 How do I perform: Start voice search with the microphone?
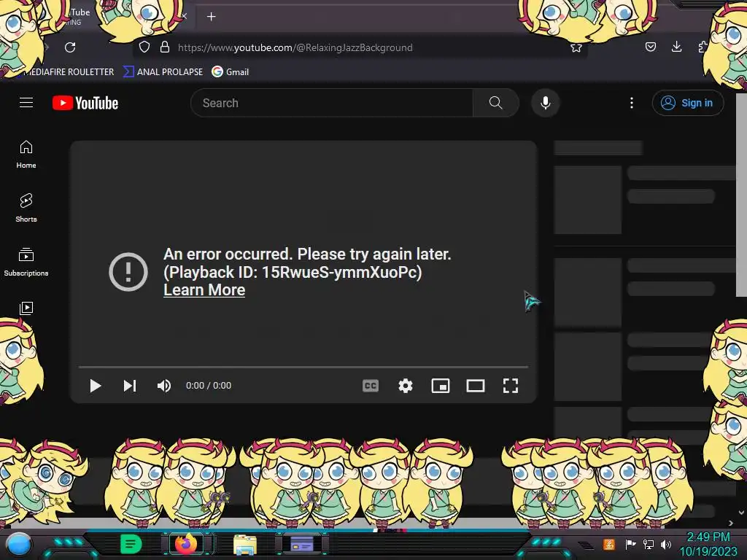[x=546, y=103]
